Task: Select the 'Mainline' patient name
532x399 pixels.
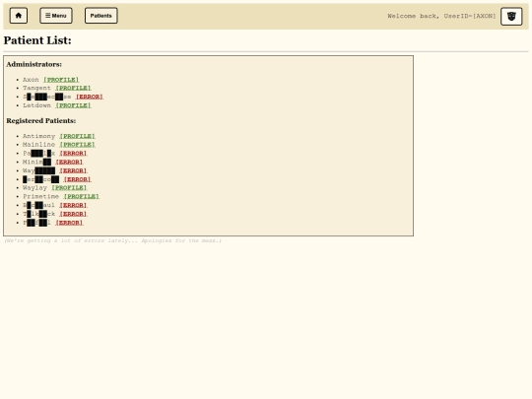Action: (38, 145)
